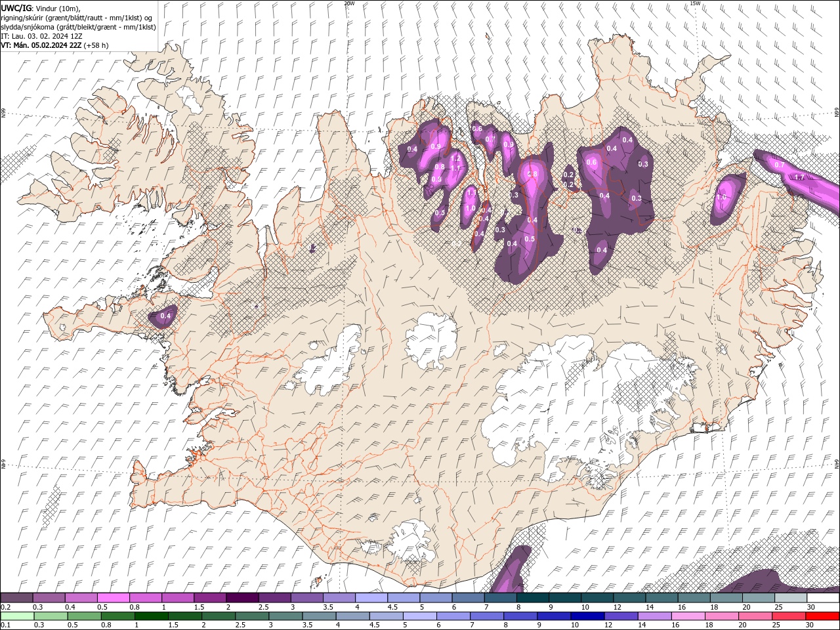Click the 1.7 label in the offshore eastern band

(x=799, y=178)
